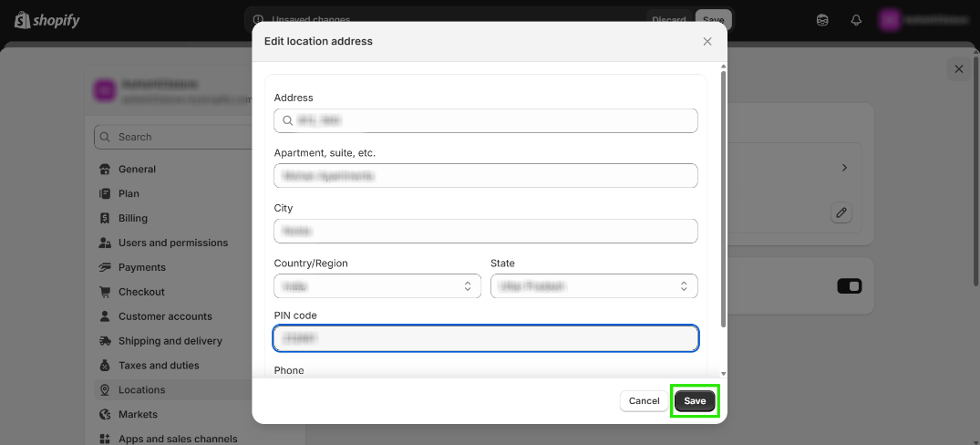Save the location address
Viewport: 980px width, 445px height.
coord(695,401)
